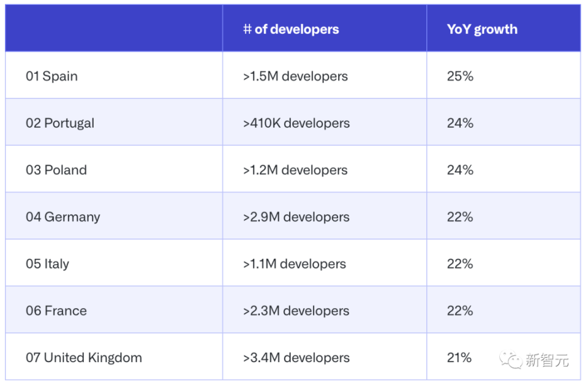Click the 新智元 watermark text
The image size is (588, 386).
pos(547,360)
